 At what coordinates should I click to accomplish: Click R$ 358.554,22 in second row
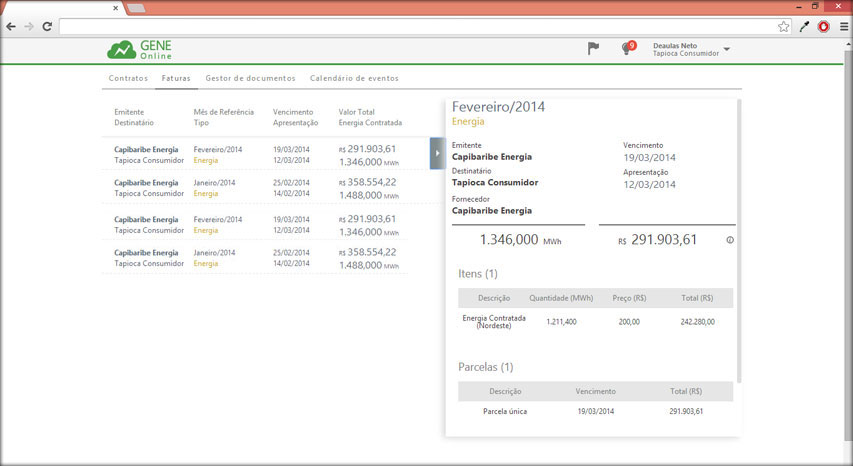pos(368,182)
